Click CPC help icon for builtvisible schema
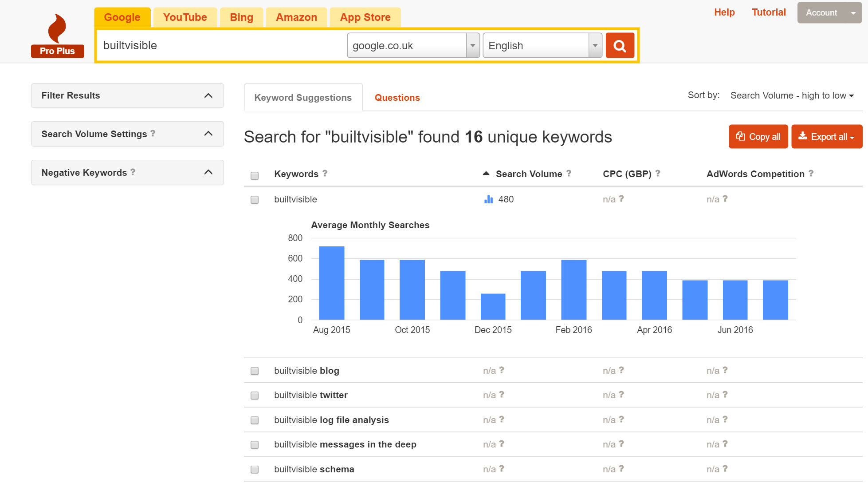Viewport: 868px width, 483px height. tap(621, 468)
